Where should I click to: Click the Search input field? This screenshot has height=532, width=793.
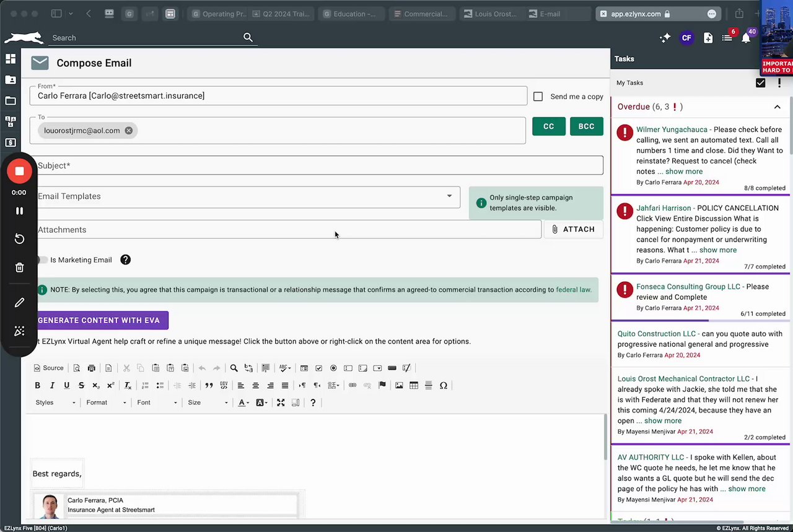(146, 38)
